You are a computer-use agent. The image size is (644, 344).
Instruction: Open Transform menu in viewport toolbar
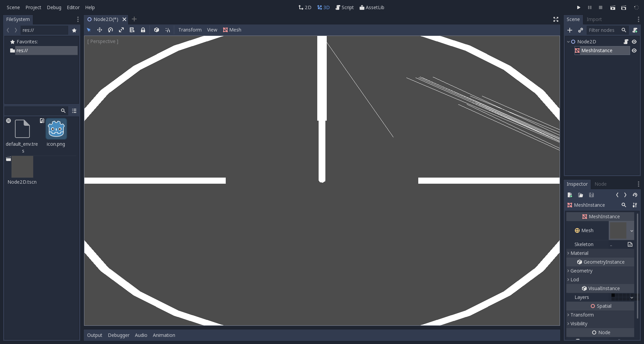[190, 30]
